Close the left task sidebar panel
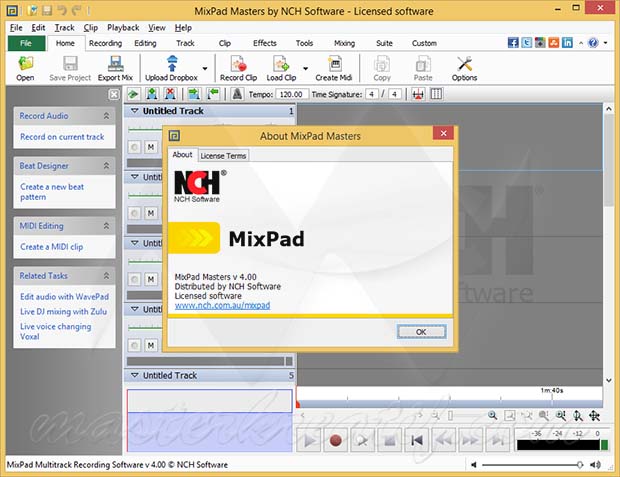The height and width of the screenshot is (477, 620). coord(114,95)
